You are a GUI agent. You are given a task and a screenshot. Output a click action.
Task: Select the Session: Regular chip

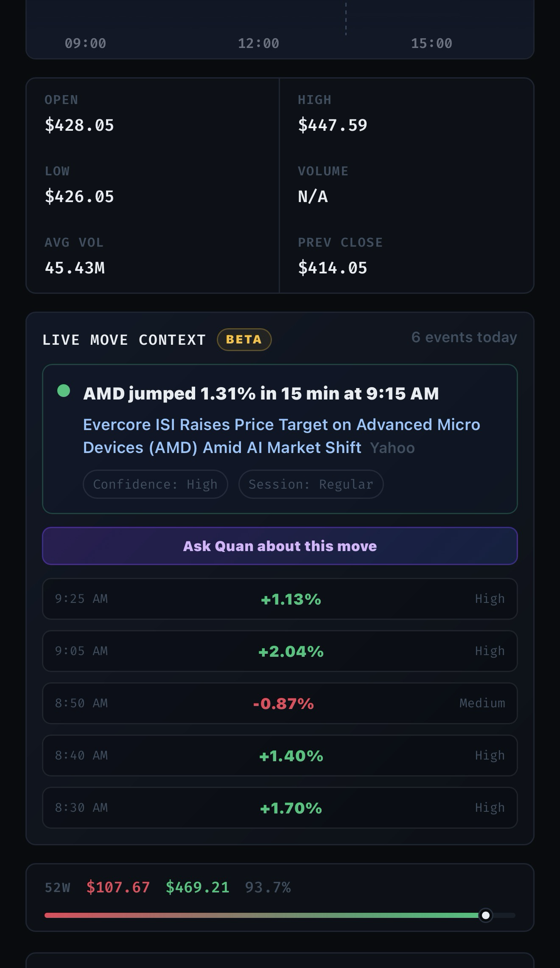[x=311, y=484]
